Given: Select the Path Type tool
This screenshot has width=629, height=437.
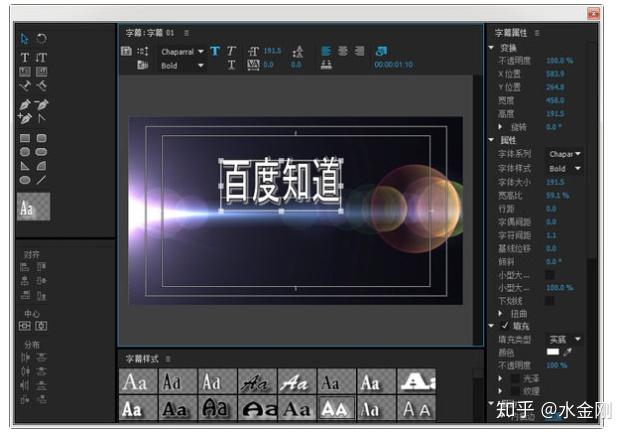Looking at the screenshot, I should tap(25, 85).
